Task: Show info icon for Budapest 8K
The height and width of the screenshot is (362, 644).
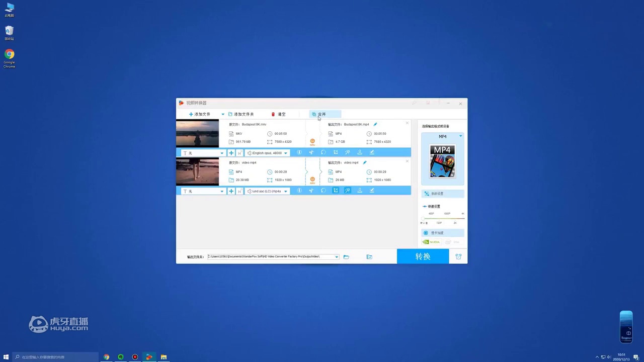Action: pos(299,152)
